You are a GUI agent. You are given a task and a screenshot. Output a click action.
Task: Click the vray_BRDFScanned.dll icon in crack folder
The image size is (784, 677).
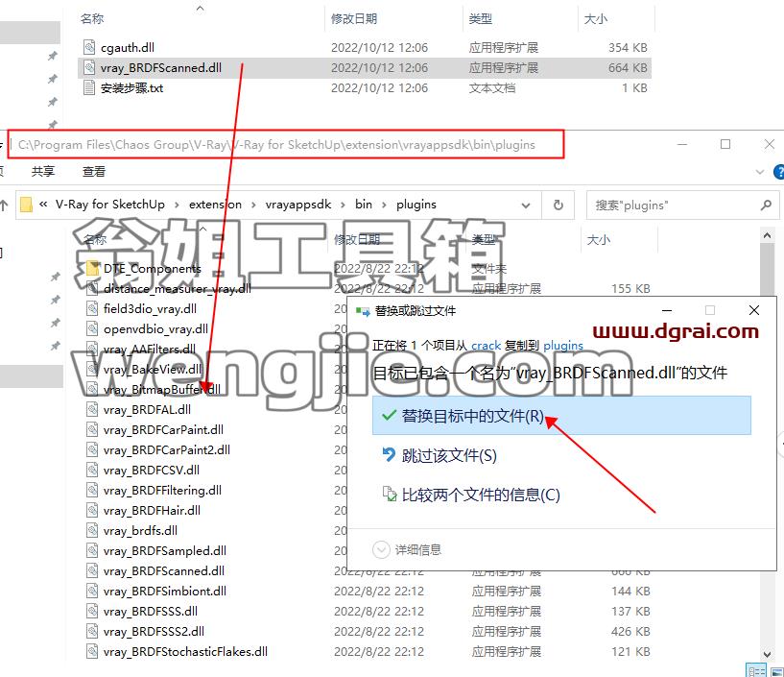coord(89,67)
